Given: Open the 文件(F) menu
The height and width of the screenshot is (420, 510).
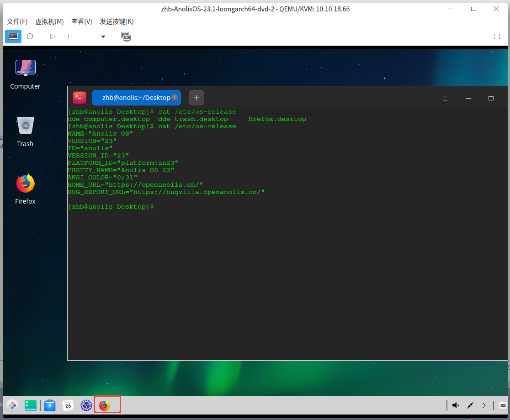Looking at the screenshot, I should click(17, 21).
